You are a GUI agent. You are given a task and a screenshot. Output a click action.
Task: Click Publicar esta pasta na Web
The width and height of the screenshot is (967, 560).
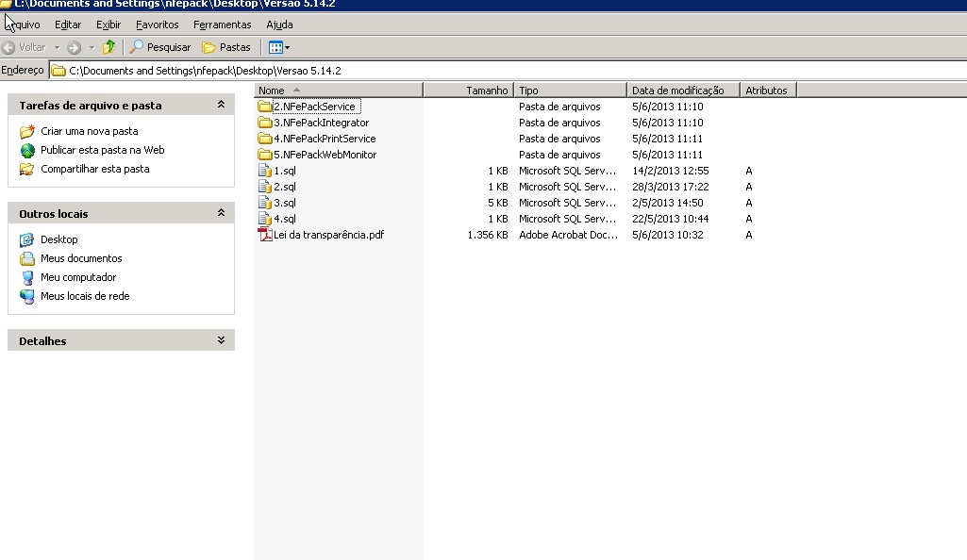102,150
